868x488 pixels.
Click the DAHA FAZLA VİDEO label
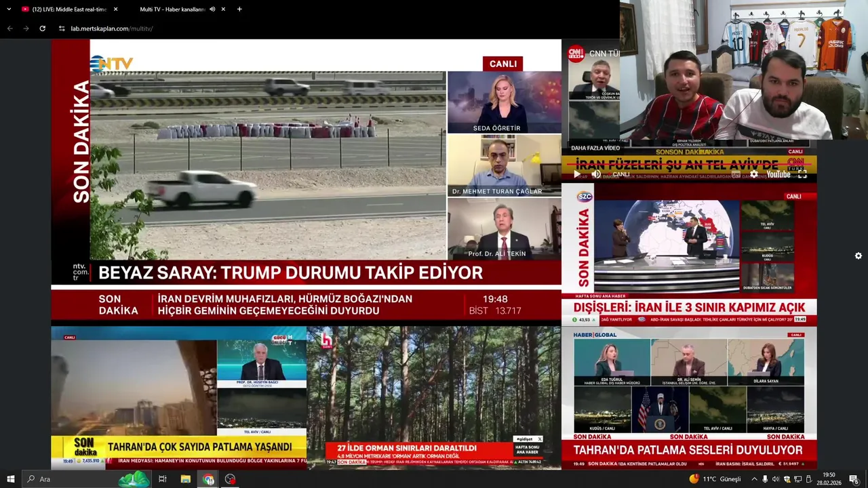tap(595, 148)
